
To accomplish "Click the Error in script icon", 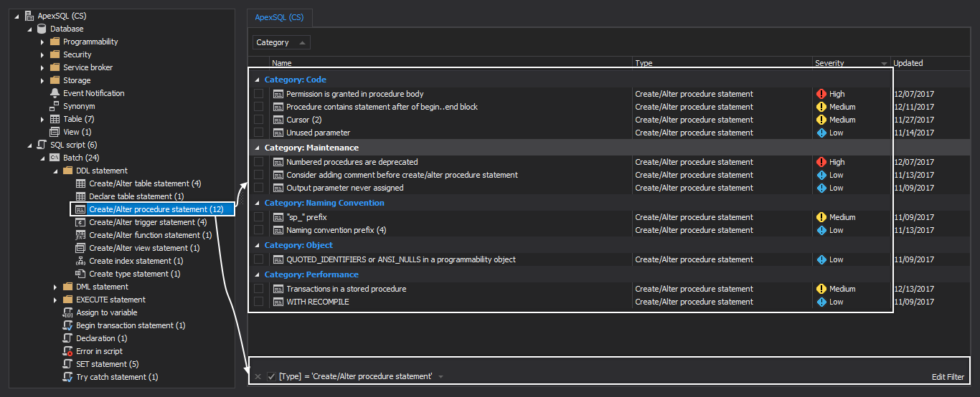I will 68,351.
